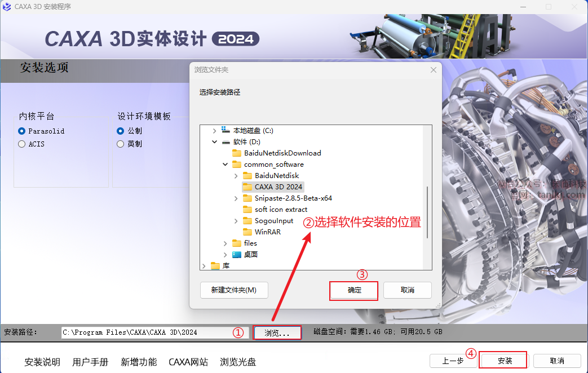This screenshot has width=588, height=373.
Task: Click the 库 library folder icon
Action: coord(215,266)
